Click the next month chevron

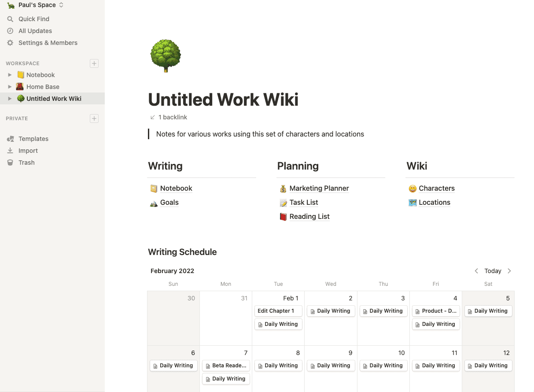[x=509, y=270]
